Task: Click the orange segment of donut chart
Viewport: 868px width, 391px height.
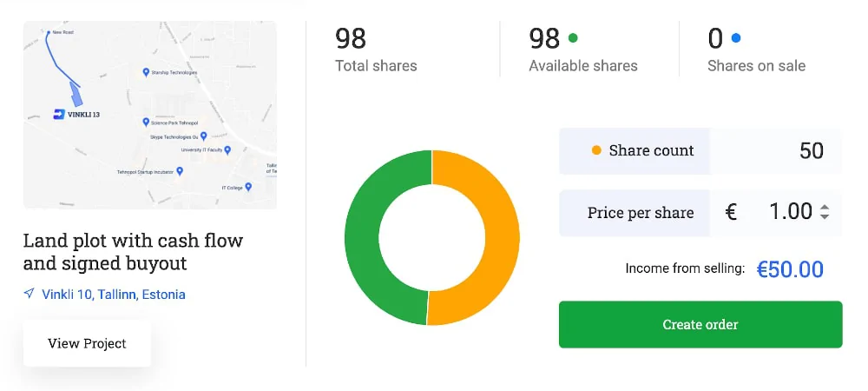Action: pyautogui.click(x=501, y=238)
